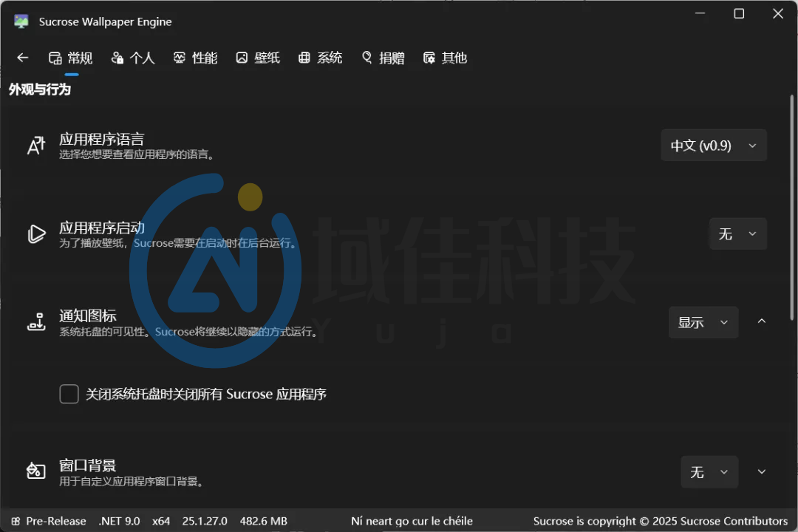Click the Pre-Release status bar icon
Viewport: 798px width, 532px height.
[x=16, y=522]
